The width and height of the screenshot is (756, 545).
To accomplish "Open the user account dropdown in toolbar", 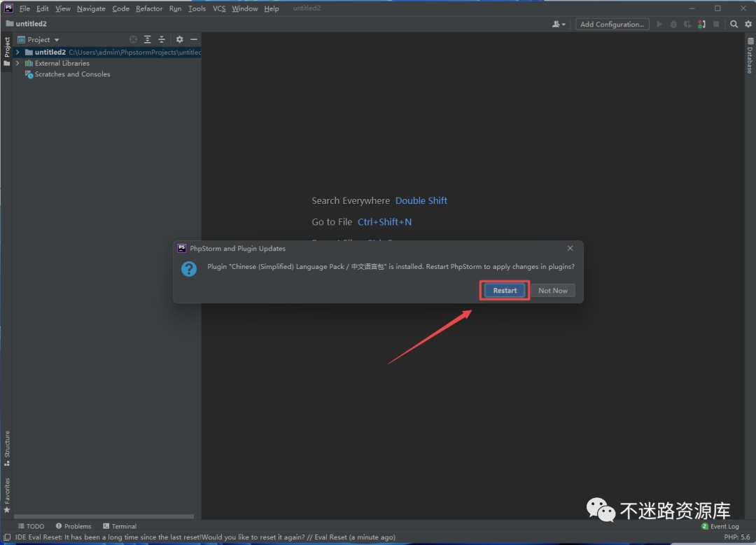I will [559, 24].
